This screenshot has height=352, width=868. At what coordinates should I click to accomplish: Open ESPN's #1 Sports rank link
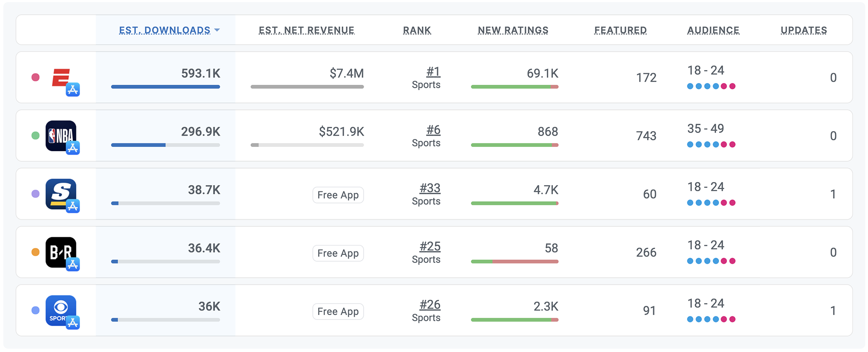432,72
